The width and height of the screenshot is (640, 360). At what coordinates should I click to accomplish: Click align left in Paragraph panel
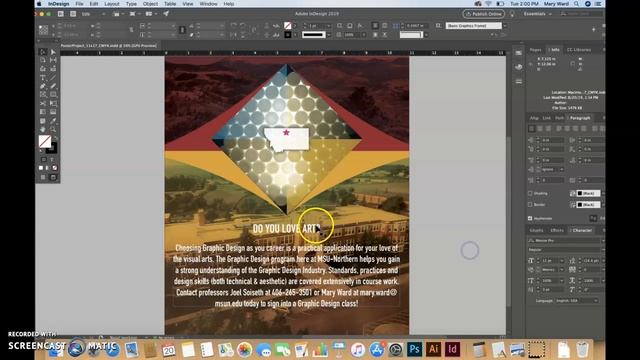coord(531,129)
